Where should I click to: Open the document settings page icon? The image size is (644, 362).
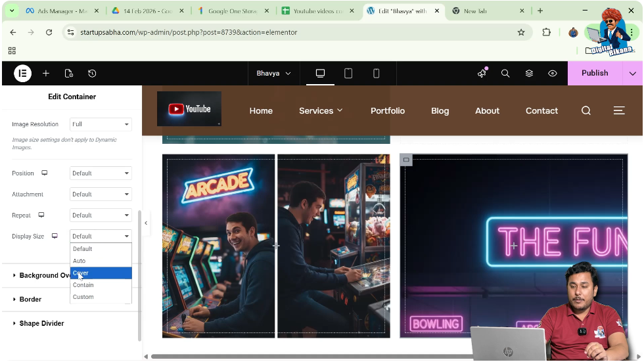tap(69, 74)
